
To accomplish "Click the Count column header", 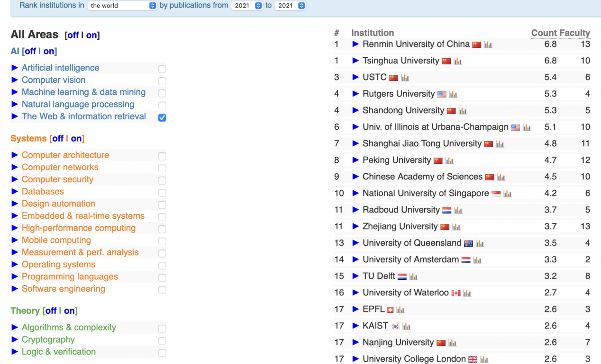I will point(544,33).
